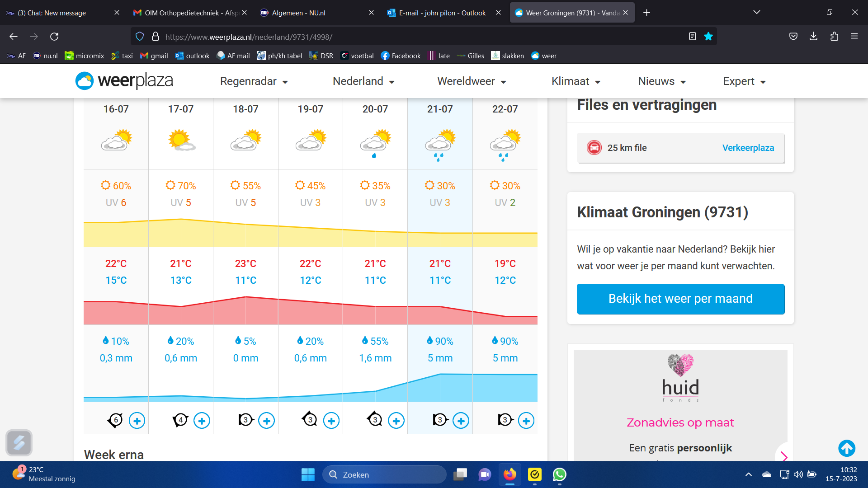Viewport: 868px width, 488px height.
Task: Open WhatsApp from the taskbar
Action: [x=559, y=474]
